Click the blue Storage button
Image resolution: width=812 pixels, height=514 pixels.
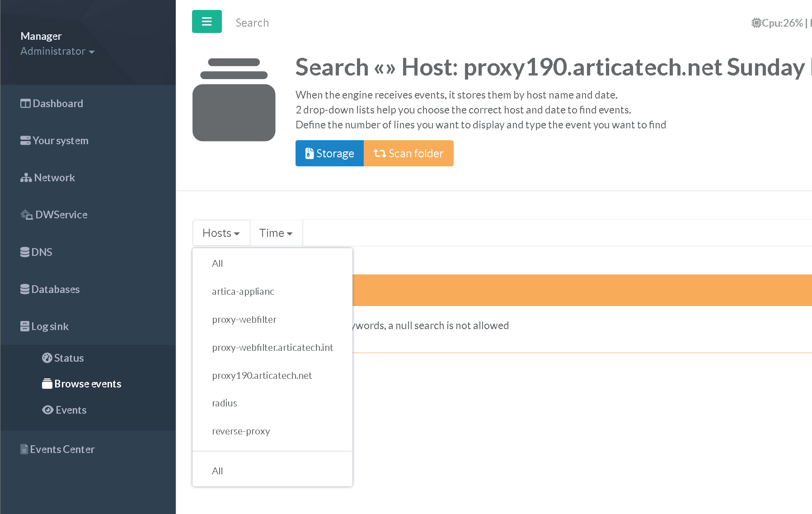click(329, 153)
